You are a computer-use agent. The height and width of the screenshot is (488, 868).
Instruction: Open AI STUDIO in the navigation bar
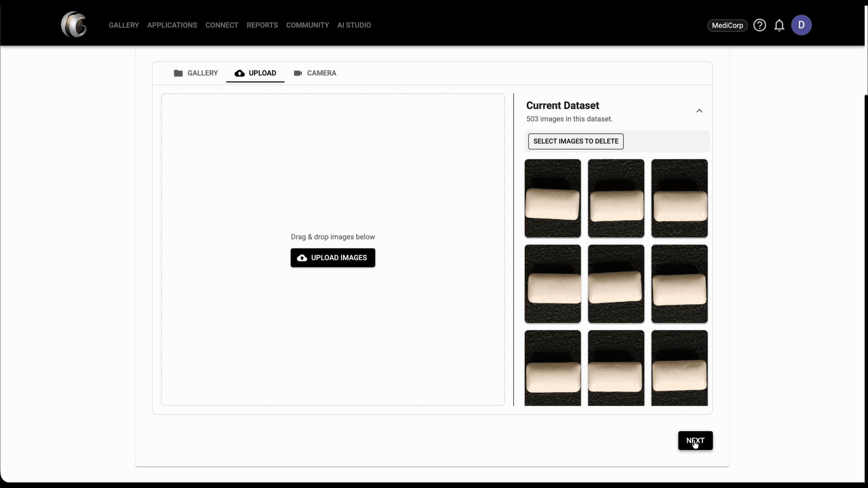pyautogui.click(x=354, y=25)
